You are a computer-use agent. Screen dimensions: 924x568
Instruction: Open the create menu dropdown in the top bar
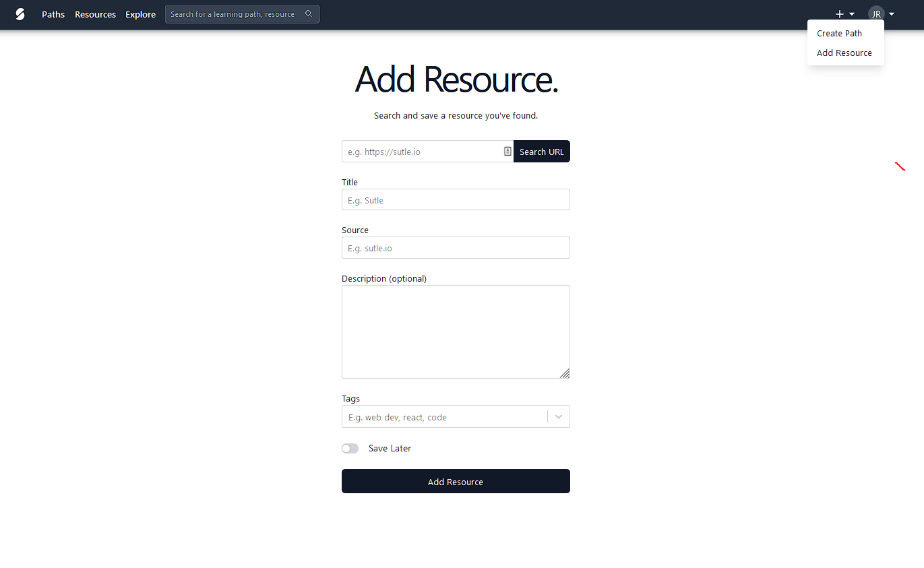coord(844,13)
